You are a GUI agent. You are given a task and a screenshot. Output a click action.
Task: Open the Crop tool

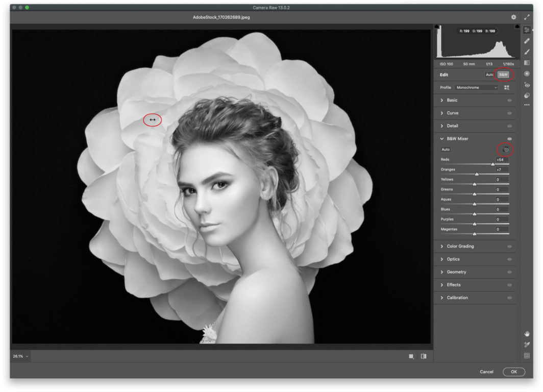tap(527, 62)
